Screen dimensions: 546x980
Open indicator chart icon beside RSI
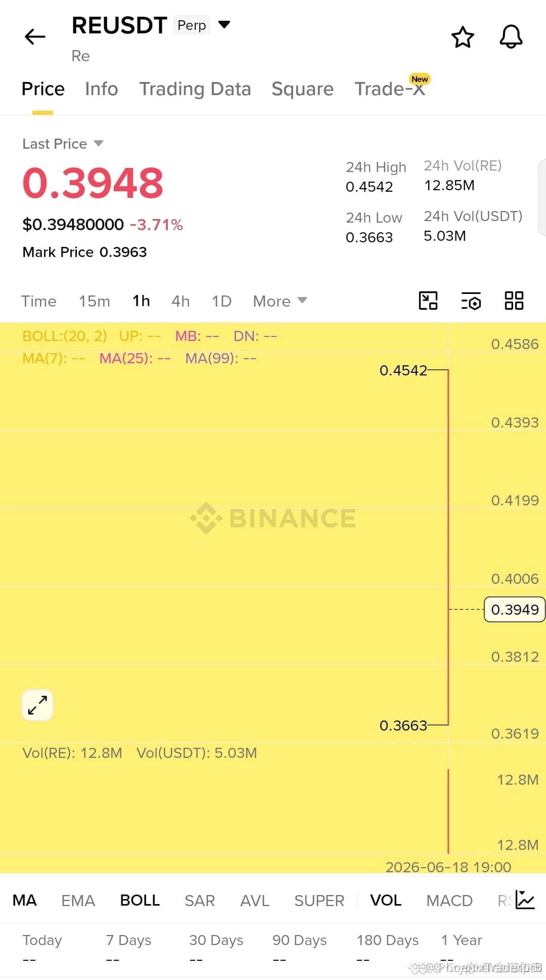[525, 900]
